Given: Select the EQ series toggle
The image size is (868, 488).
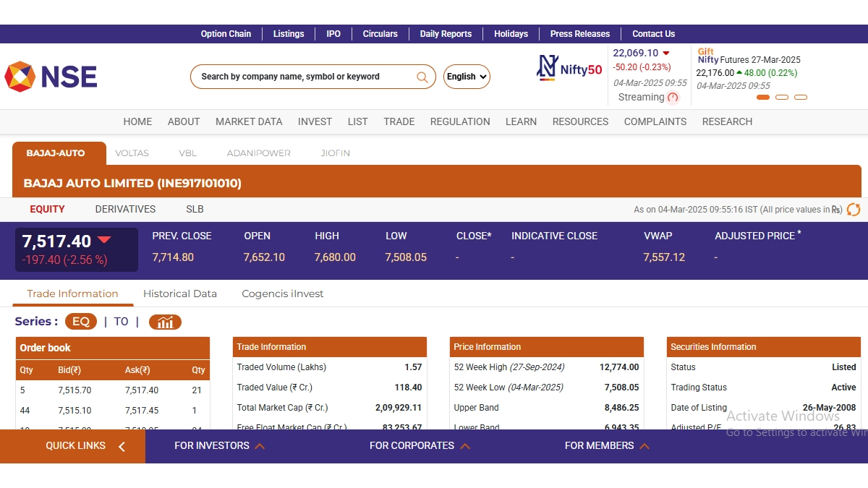Looking at the screenshot, I should click(x=80, y=322).
